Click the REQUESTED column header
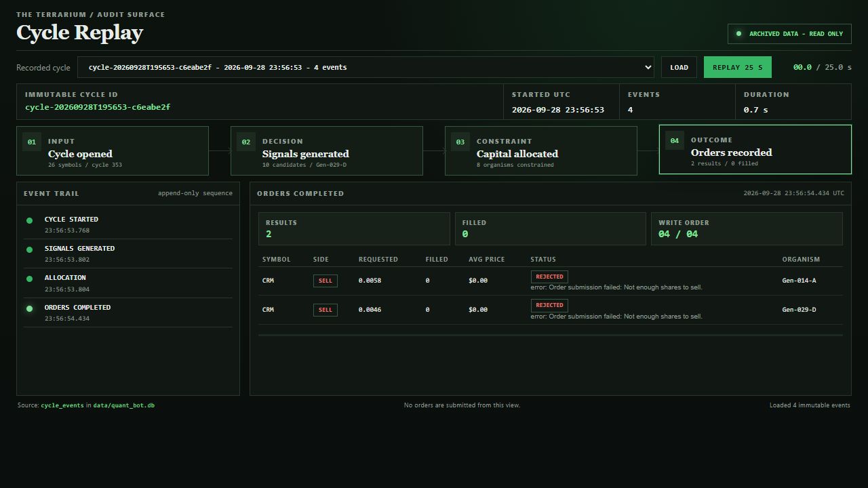Image resolution: width=868 pixels, height=488 pixels. [x=378, y=260]
